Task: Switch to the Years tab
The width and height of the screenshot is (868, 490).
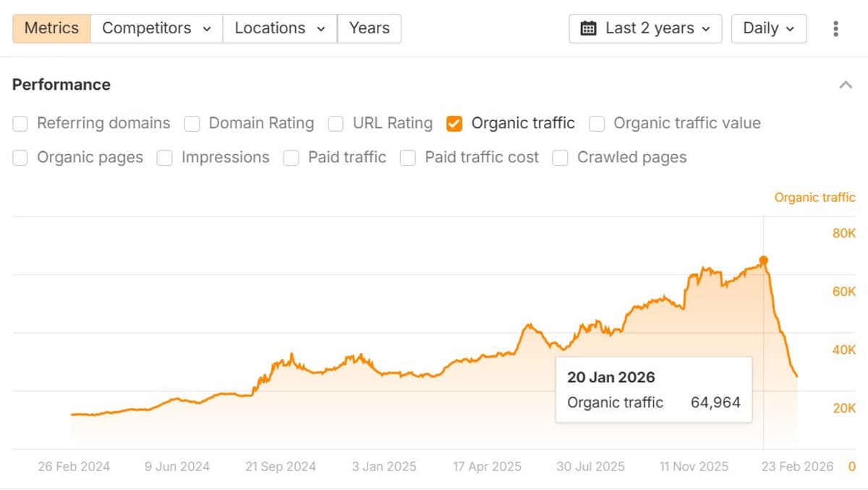Action: pyautogui.click(x=369, y=28)
